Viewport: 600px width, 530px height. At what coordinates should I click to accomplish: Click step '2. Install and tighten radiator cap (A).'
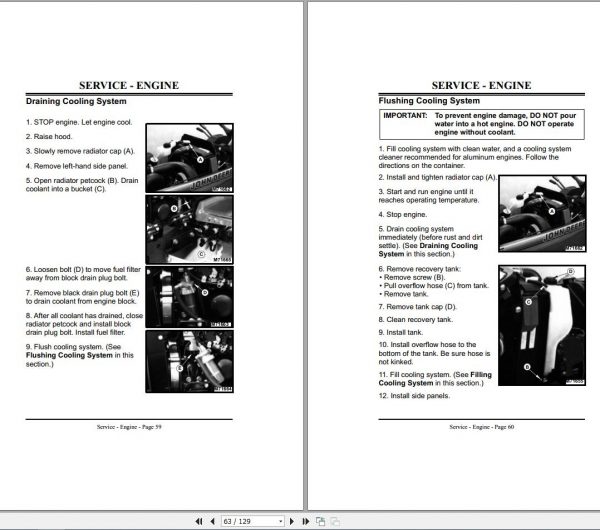438,177
